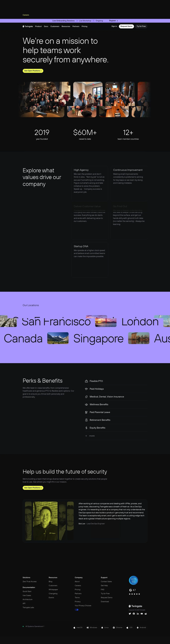Click the Retirement Benefits icon
170x644 pixels.
86,420
